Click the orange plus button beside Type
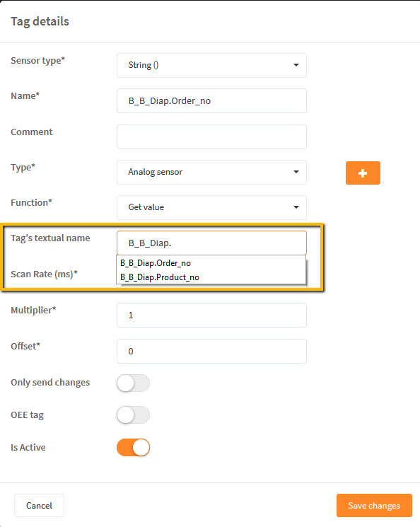 point(363,173)
